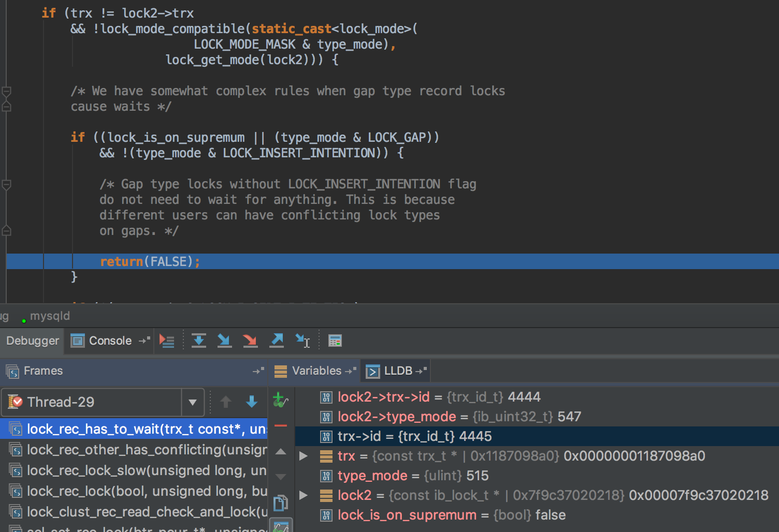This screenshot has width=779, height=532.
Task: Click the Run to Cursor icon
Action: 302,341
